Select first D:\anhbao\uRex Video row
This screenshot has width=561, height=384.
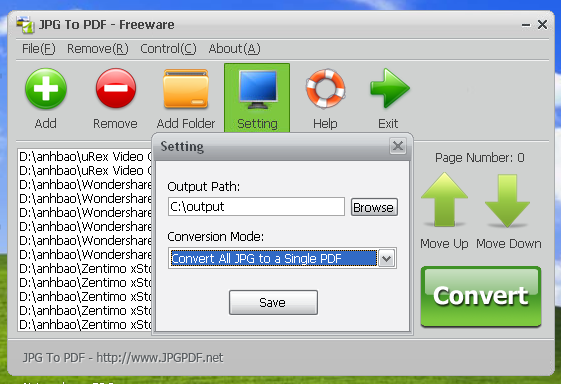(x=85, y=156)
